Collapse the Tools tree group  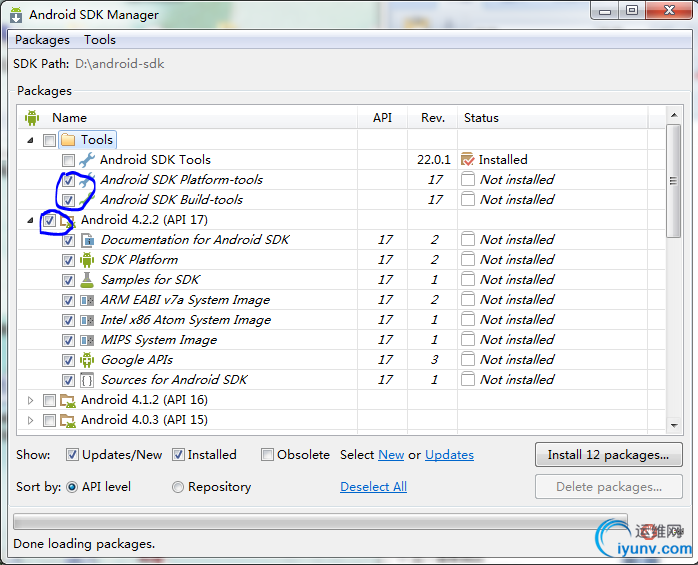(x=30, y=140)
